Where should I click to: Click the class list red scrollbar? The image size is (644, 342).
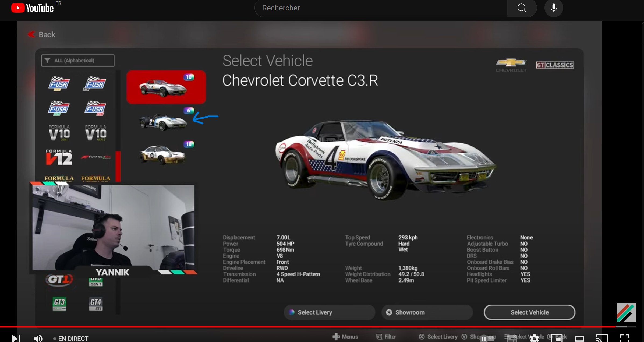point(118,166)
